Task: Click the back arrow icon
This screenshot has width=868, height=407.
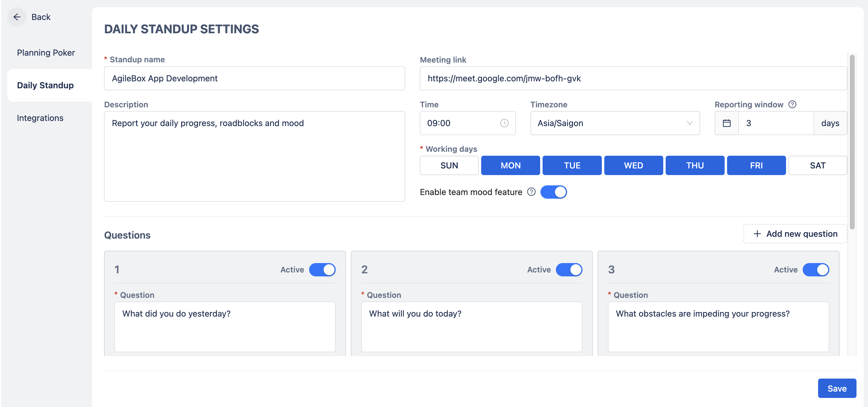Action: coord(17,17)
